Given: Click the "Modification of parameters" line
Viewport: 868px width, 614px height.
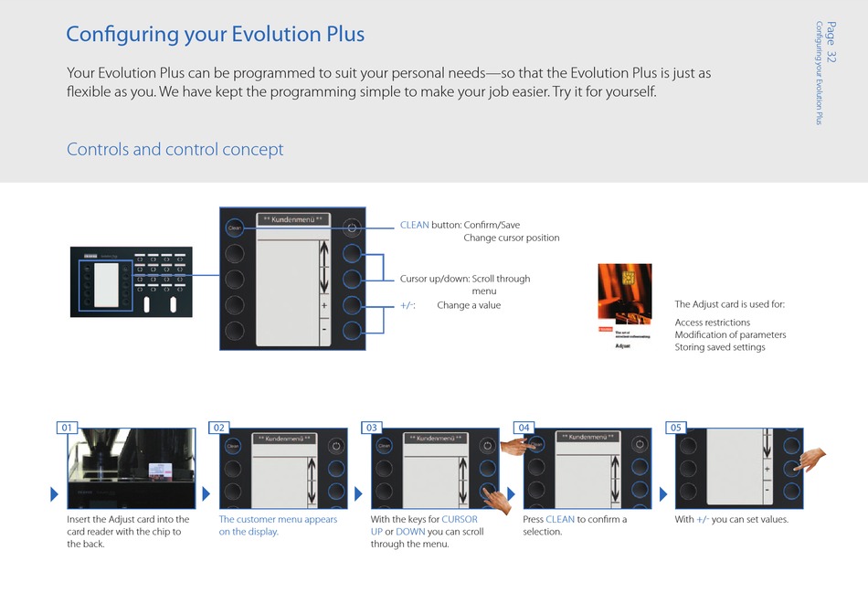Looking at the screenshot, I should [x=730, y=334].
